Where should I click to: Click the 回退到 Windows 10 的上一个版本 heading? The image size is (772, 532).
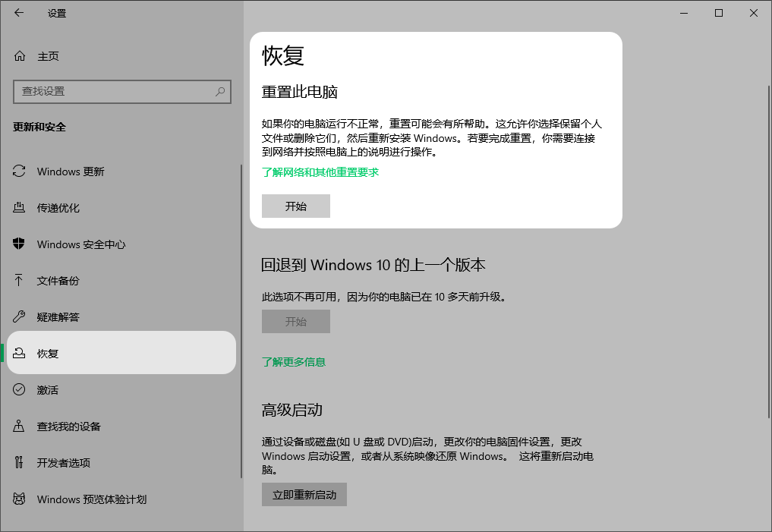tap(373, 266)
